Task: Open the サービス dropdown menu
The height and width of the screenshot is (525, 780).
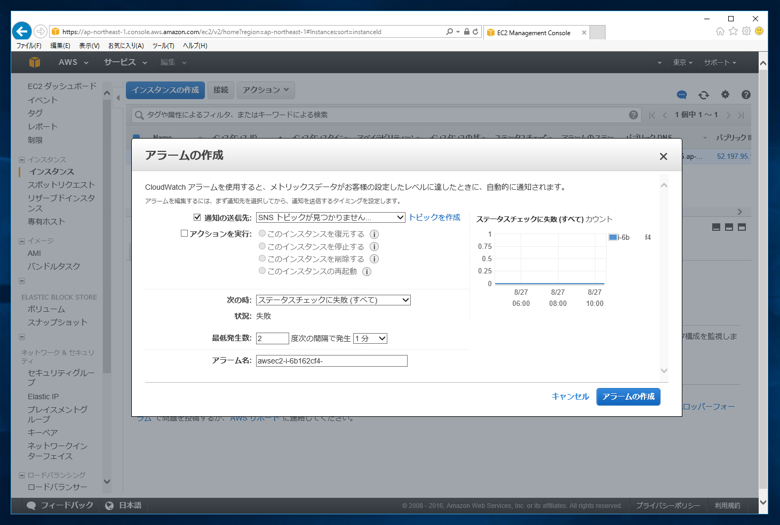Action: [125, 62]
